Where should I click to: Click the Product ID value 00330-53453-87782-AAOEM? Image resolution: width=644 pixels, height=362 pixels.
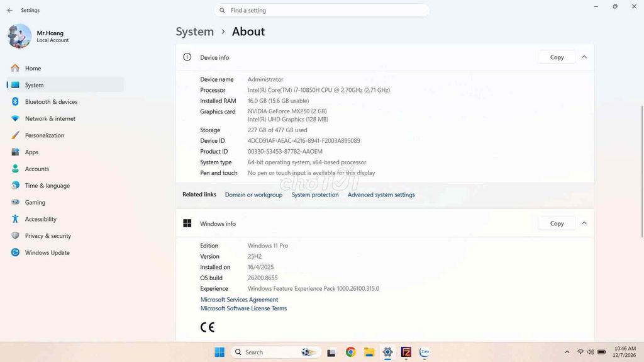[285, 151]
